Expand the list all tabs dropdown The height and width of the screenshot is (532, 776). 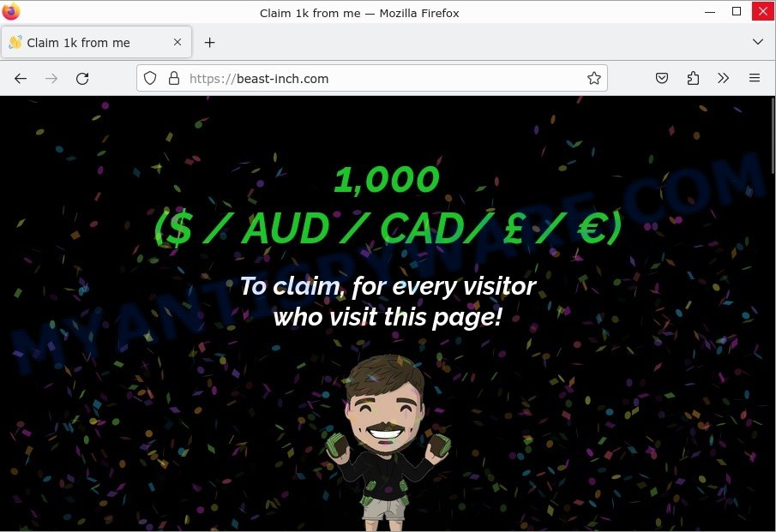click(x=757, y=42)
